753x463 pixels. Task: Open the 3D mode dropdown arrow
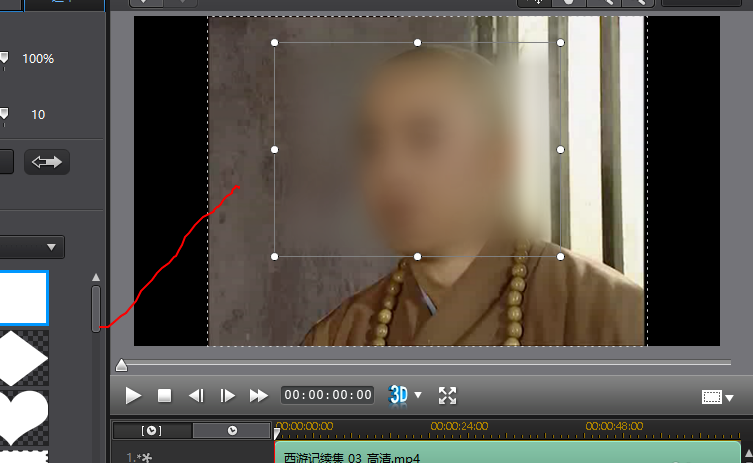(x=418, y=395)
